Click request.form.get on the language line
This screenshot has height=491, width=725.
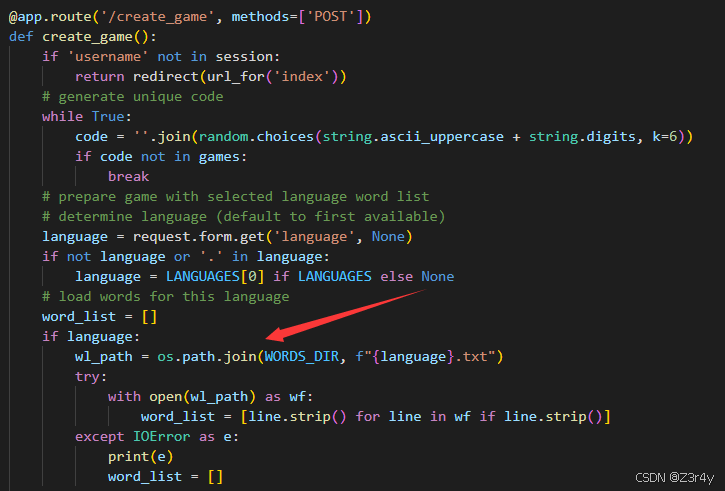[199, 236]
